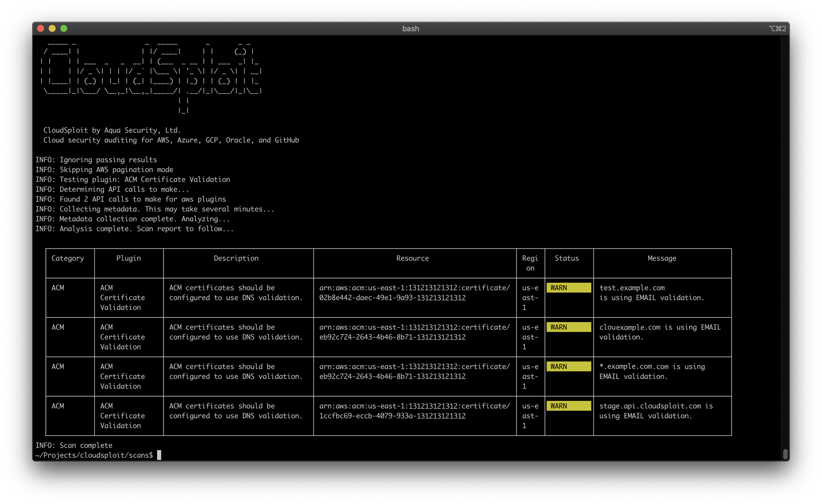The width and height of the screenshot is (822, 504).
Task: Click the WARN badge for stage.api.cloudsploit.com
Action: click(x=568, y=406)
